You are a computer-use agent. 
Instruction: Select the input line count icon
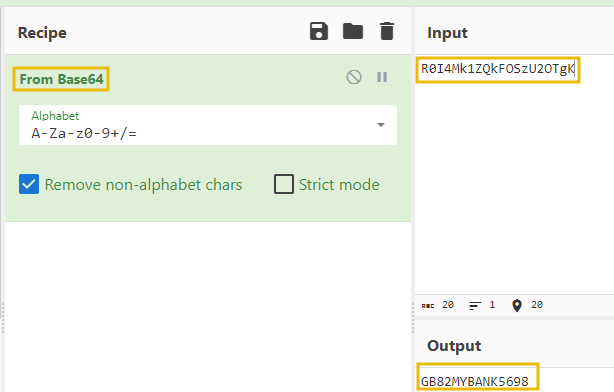475,305
